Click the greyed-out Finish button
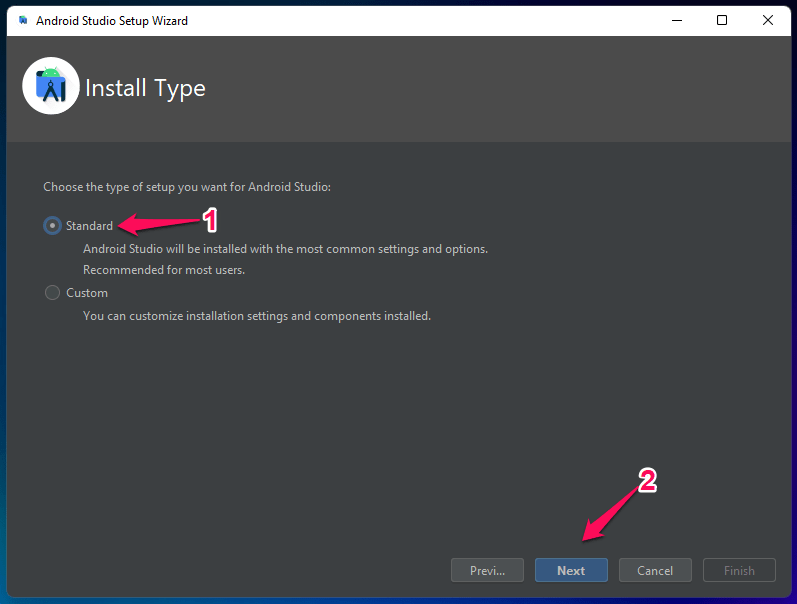 740,570
